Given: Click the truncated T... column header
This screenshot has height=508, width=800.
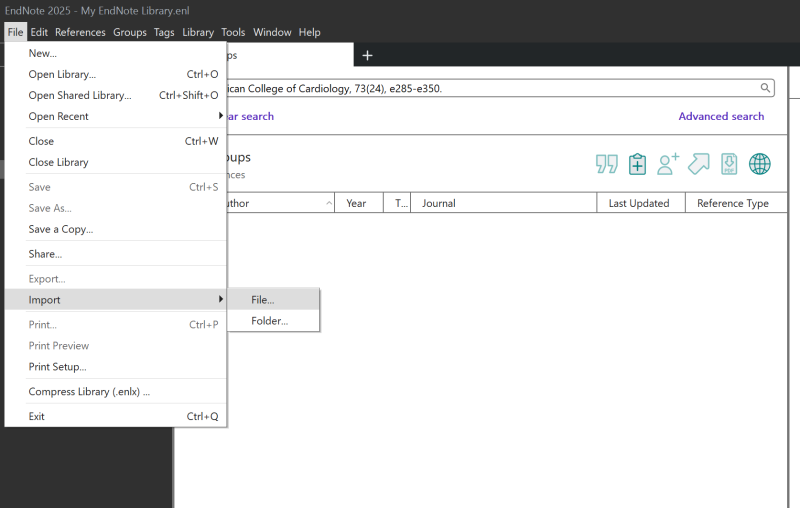Looking at the screenshot, I should [397, 203].
